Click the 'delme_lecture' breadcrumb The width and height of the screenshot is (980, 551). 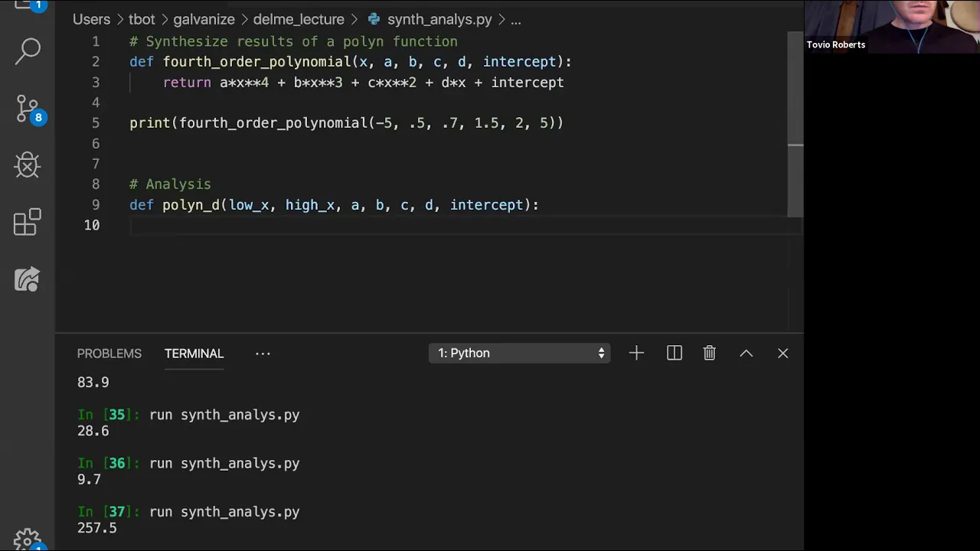pos(299,19)
